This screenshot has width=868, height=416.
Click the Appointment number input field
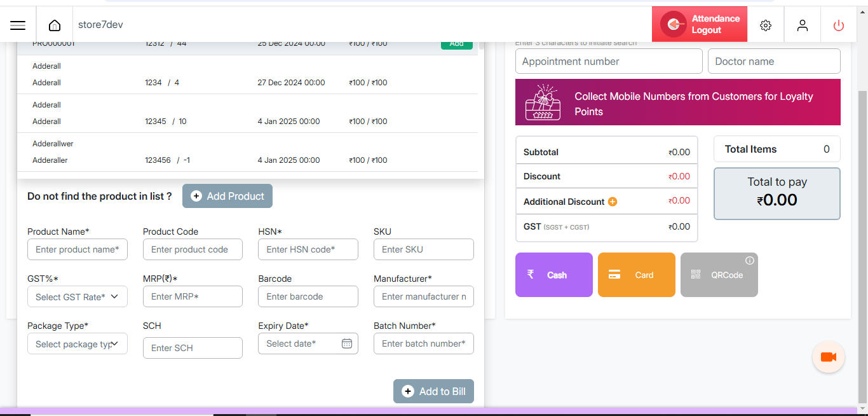pyautogui.click(x=609, y=61)
